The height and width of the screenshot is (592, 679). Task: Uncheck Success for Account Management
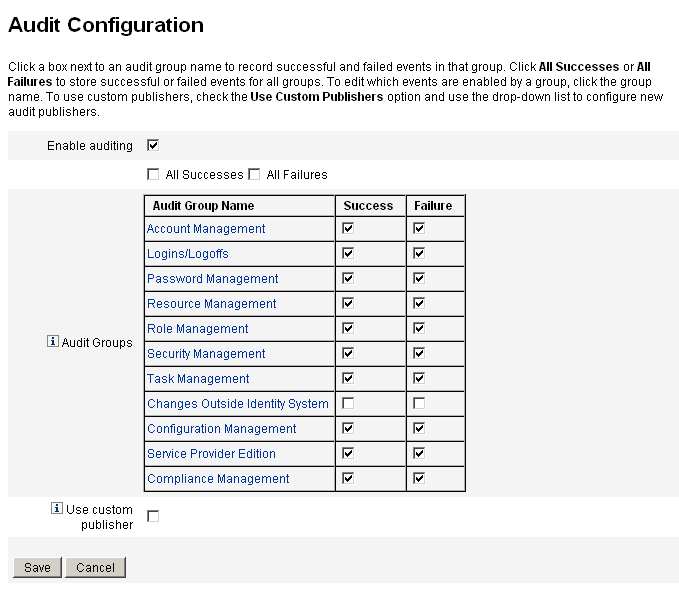click(348, 228)
